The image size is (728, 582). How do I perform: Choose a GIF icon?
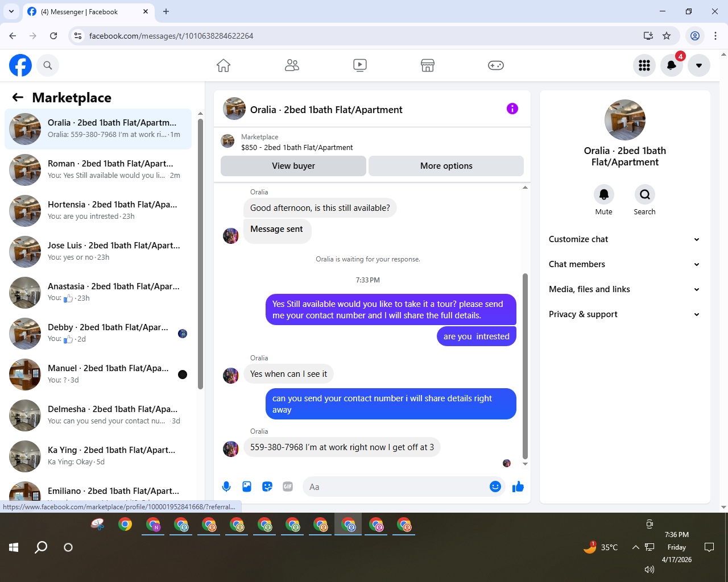(x=288, y=487)
